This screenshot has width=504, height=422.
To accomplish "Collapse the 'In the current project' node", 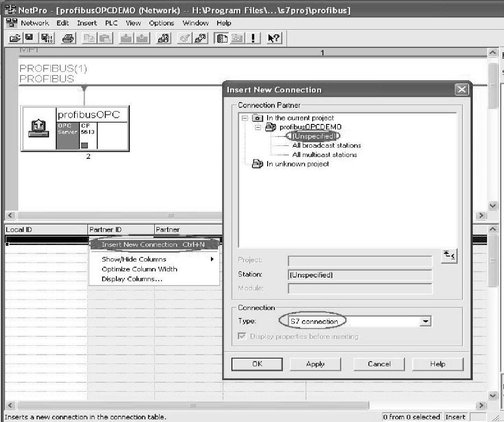I will click(x=244, y=118).
